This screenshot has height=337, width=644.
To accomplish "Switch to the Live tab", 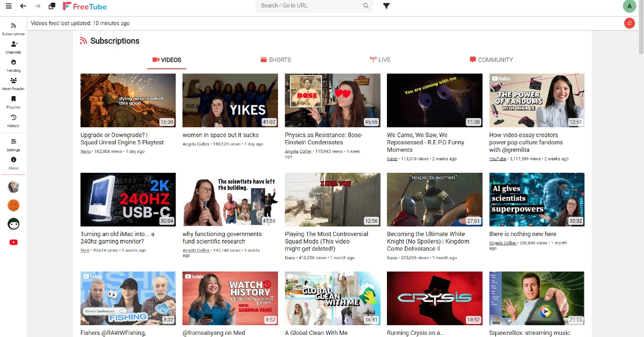I will click(380, 60).
